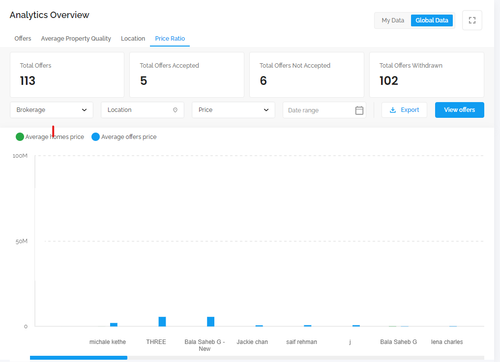Switch to Global Data view
The width and height of the screenshot is (500, 362).
pyautogui.click(x=432, y=20)
